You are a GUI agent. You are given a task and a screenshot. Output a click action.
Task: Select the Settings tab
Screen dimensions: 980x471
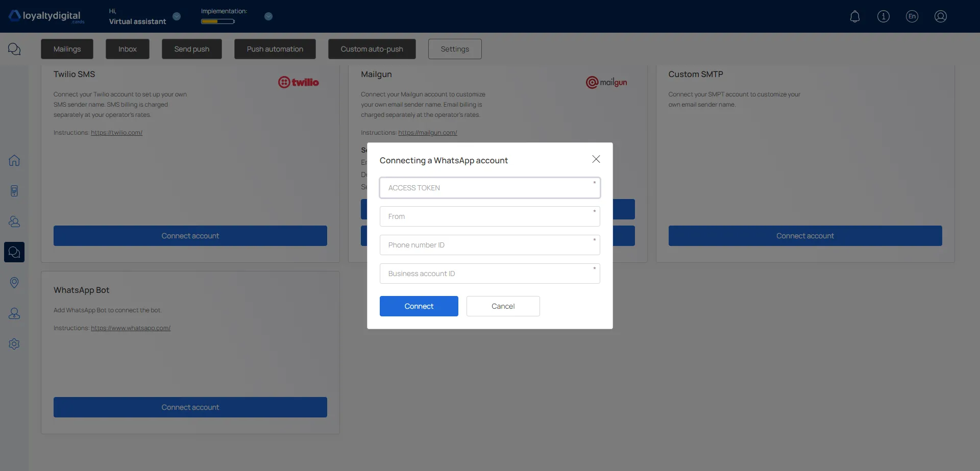point(455,49)
